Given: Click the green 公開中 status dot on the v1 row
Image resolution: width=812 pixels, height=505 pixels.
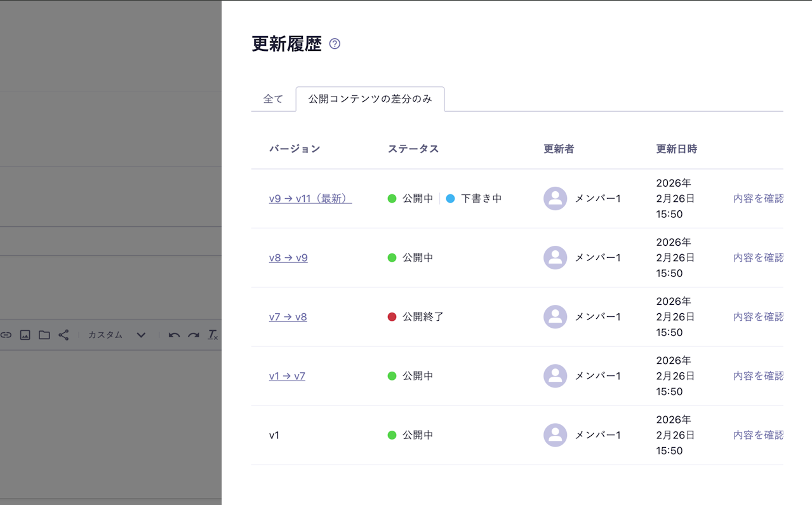Looking at the screenshot, I should pyautogui.click(x=392, y=435).
